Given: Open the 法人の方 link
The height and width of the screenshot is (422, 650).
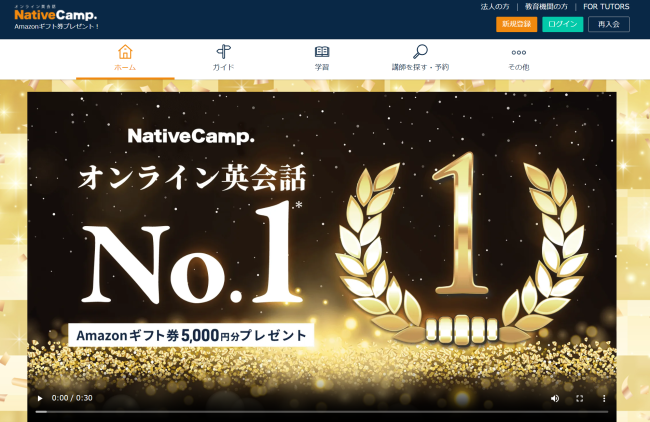Looking at the screenshot, I should pyautogui.click(x=495, y=7).
